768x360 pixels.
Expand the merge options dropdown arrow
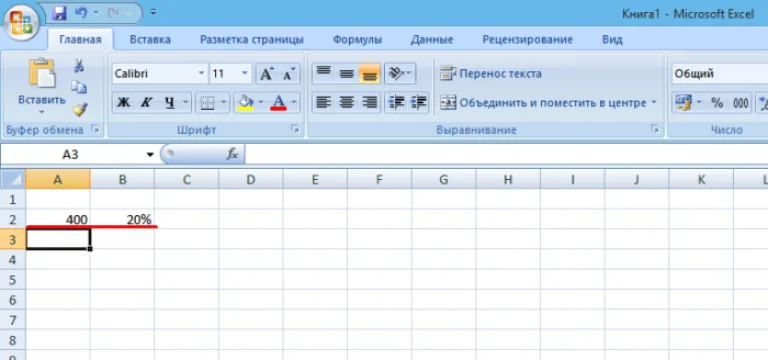[653, 103]
